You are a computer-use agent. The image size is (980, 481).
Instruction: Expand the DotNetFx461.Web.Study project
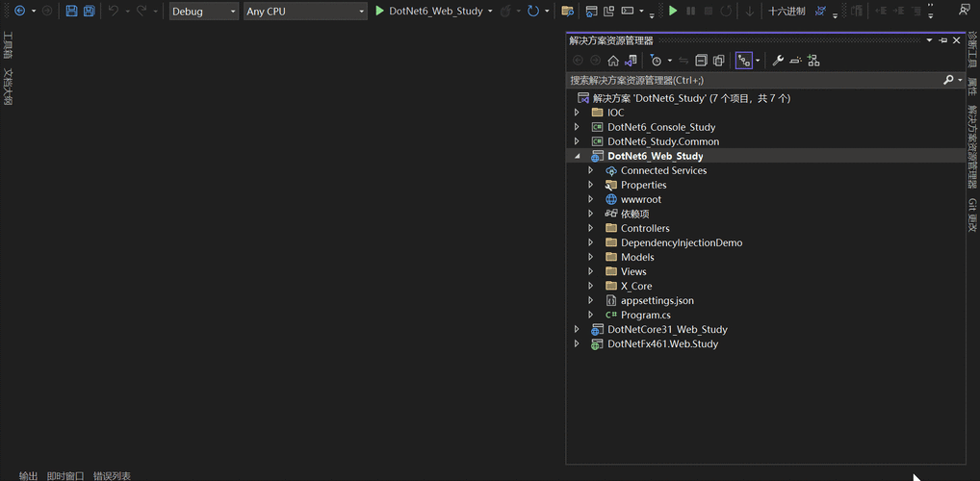[x=577, y=343]
